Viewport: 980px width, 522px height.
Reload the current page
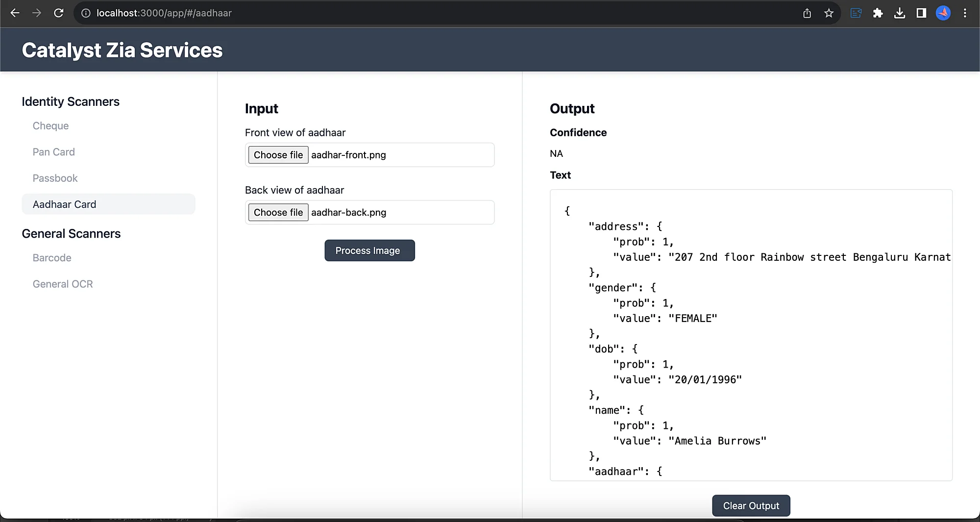(x=59, y=13)
